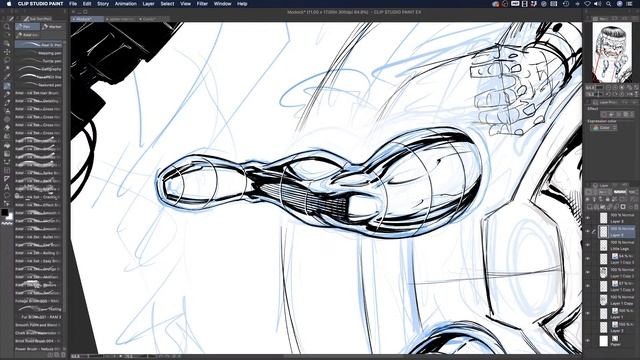Hide the Layer 4 layer

point(588,231)
